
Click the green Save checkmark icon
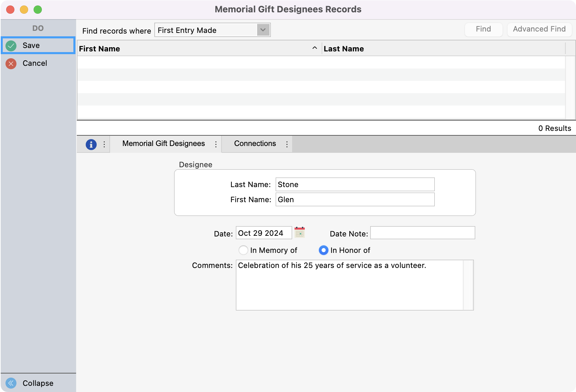point(11,46)
